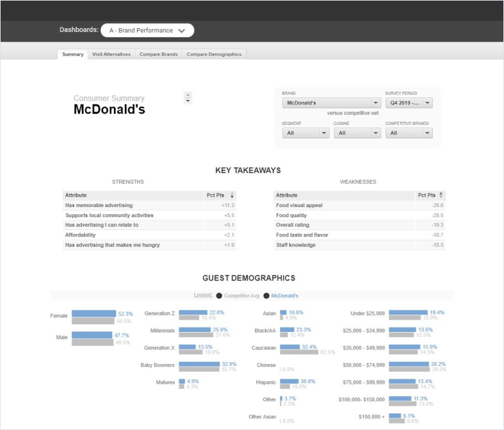Open the Compare Brands tab
This screenshot has height=430, width=504.
point(158,54)
